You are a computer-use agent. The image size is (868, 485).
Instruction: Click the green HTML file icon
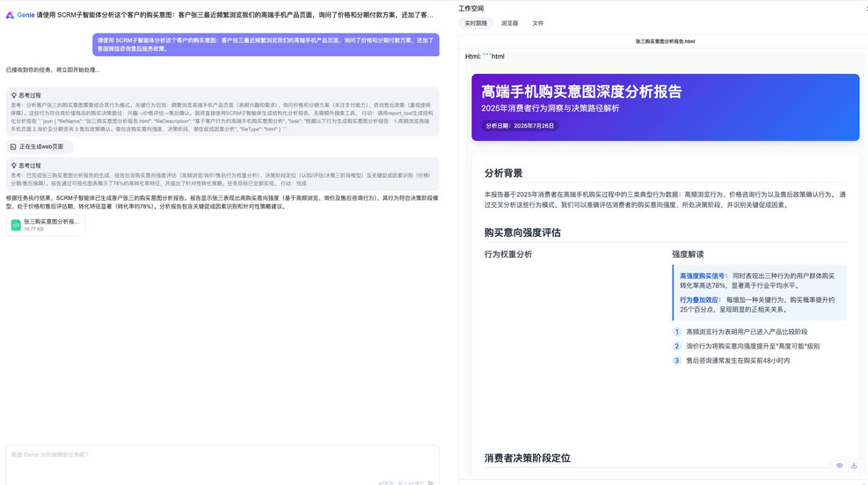[16, 225]
